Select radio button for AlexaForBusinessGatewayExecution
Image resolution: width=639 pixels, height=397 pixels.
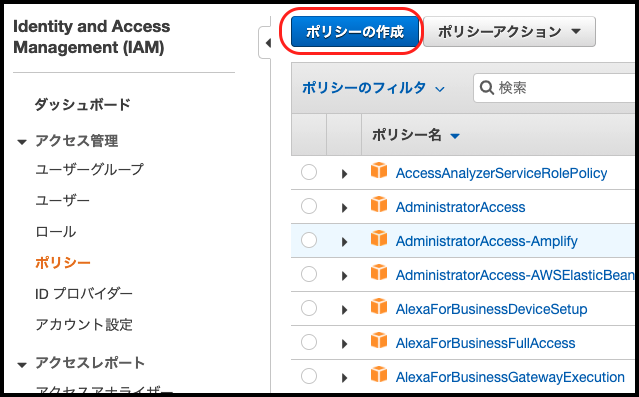(309, 376)
